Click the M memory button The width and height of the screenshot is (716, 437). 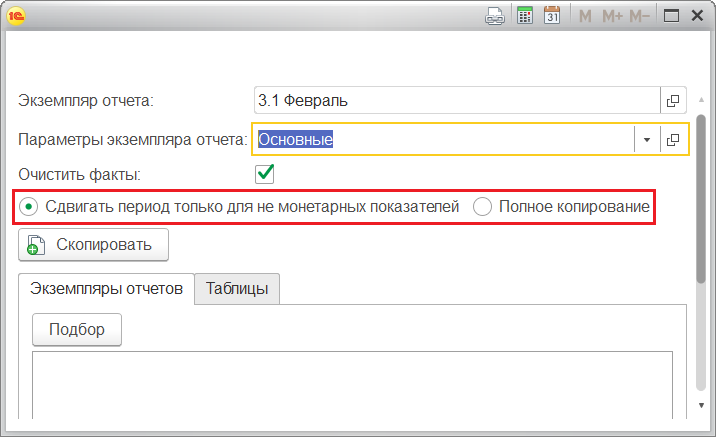coord(585,16)
